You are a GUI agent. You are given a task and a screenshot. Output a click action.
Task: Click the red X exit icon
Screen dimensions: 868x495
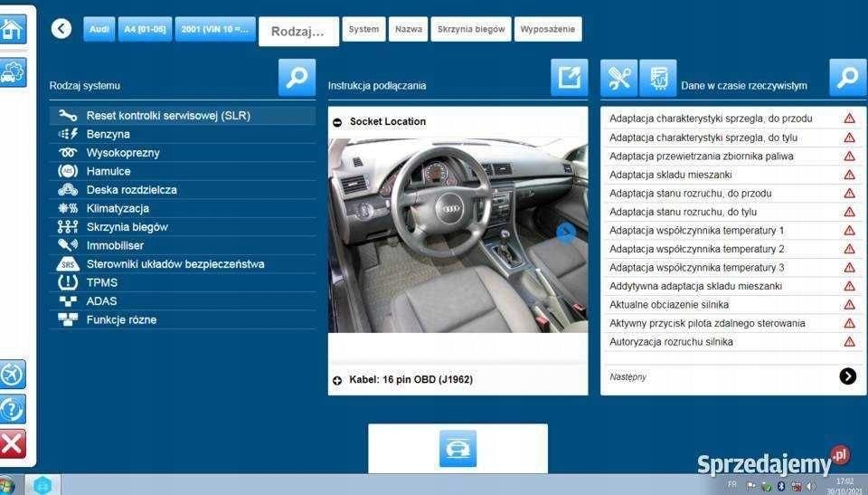click(12, 443)
